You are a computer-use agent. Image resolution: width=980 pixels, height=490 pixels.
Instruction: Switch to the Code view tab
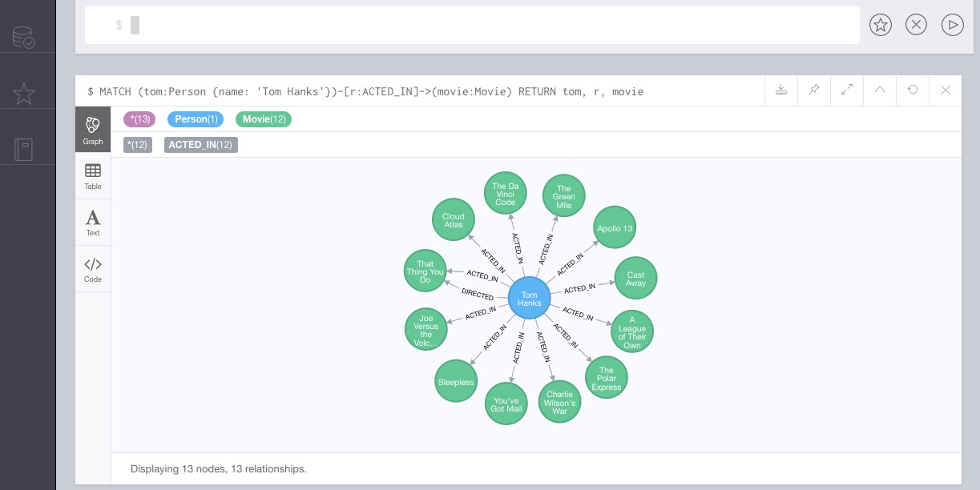93,269
